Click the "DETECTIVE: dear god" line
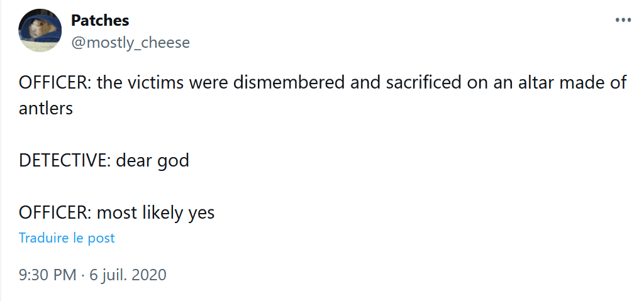 tap(104, 160)
